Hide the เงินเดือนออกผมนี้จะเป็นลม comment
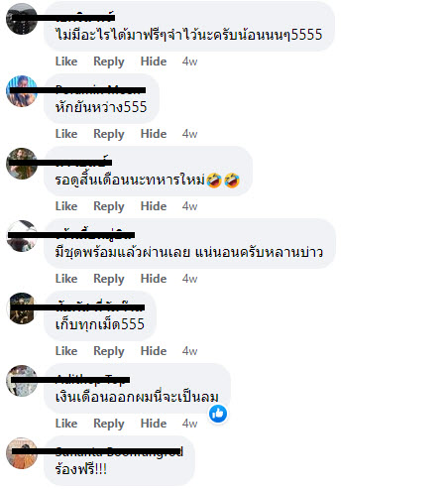The image size is (448, 489). (x=154, y=424)
